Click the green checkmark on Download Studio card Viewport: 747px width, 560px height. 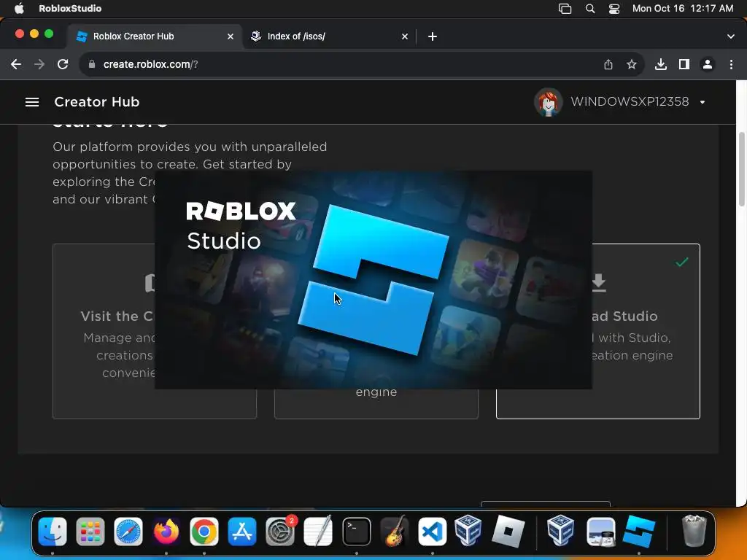click(x=682, y=262)
